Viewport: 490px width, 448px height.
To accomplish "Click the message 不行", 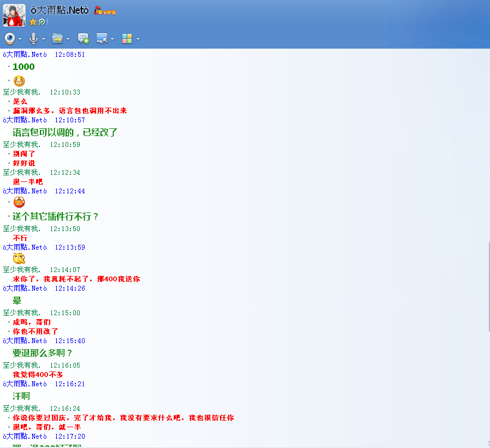I will 20,238.
